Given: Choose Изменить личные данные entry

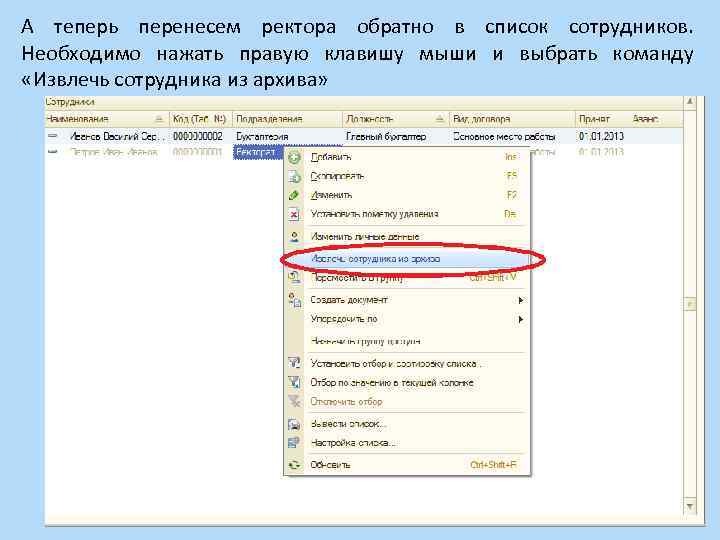Looking at the screenshot, I should click(x=407, y=237).
